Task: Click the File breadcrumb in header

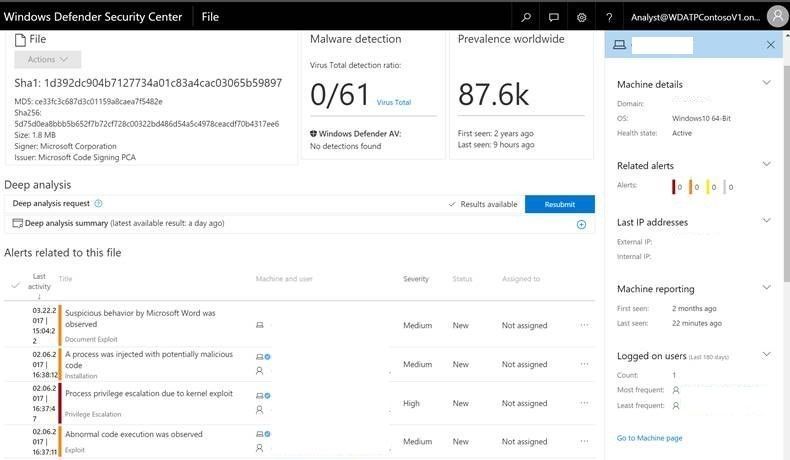Action: coord(210,17)
